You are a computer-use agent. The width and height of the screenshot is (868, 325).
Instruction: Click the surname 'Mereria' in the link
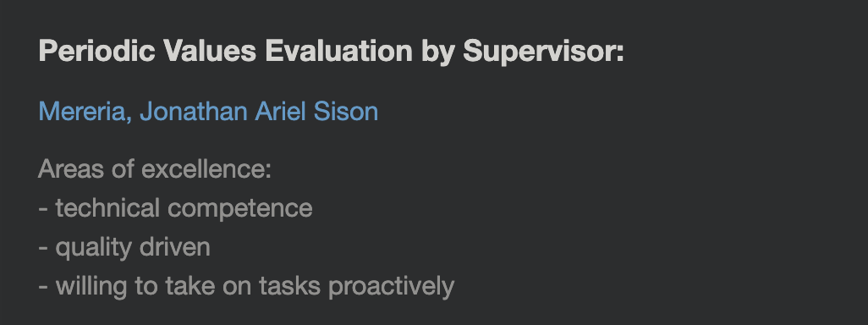(x=82, y=112)
